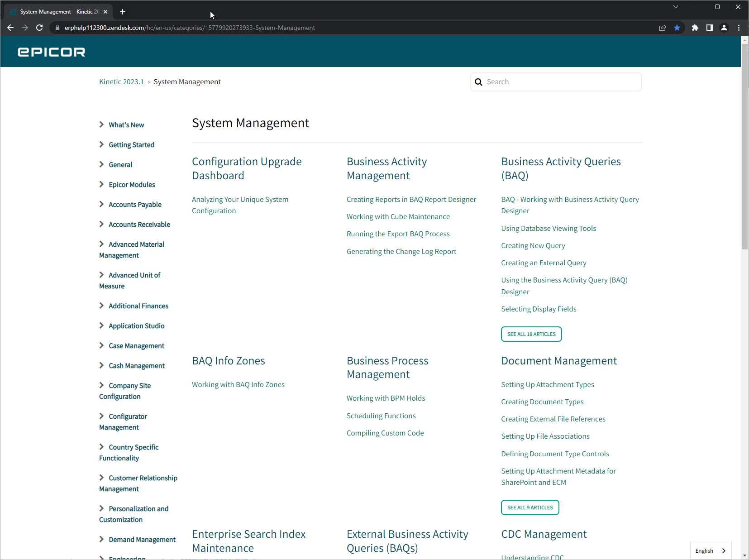Open Business Activity Management heading link
The height and width of the screenshot is (560, 749).
tap(387, 168)
